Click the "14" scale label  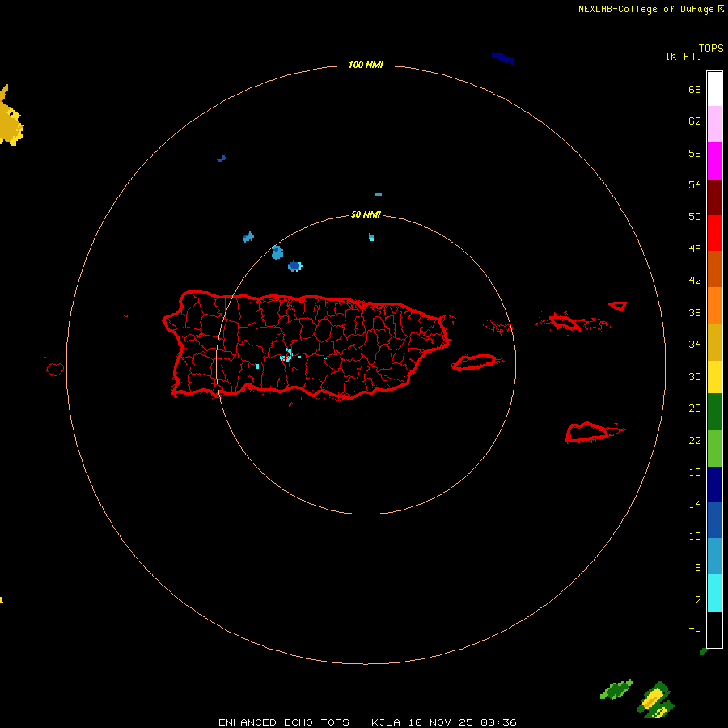pos(695,504)
